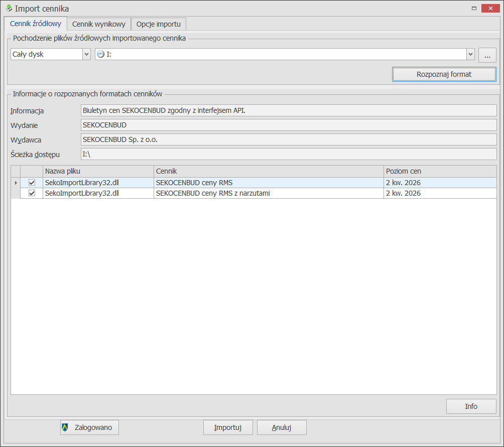This screenshot has height=447, width=504.
Task: Open the Cennik wynikowy tab
Action: coord(99,24)
